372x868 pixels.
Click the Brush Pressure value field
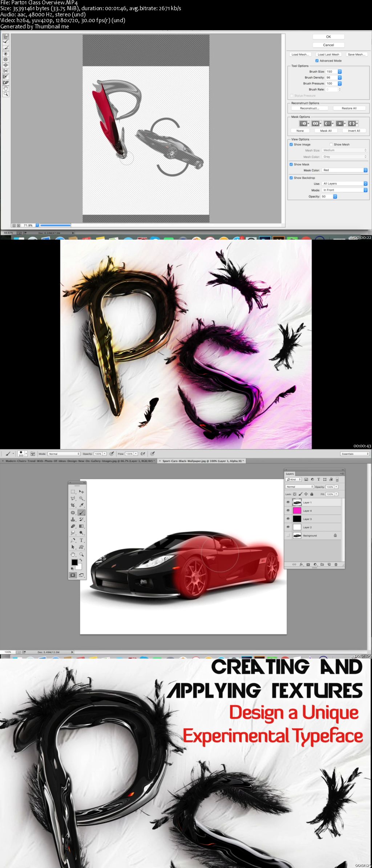(331, 84)
